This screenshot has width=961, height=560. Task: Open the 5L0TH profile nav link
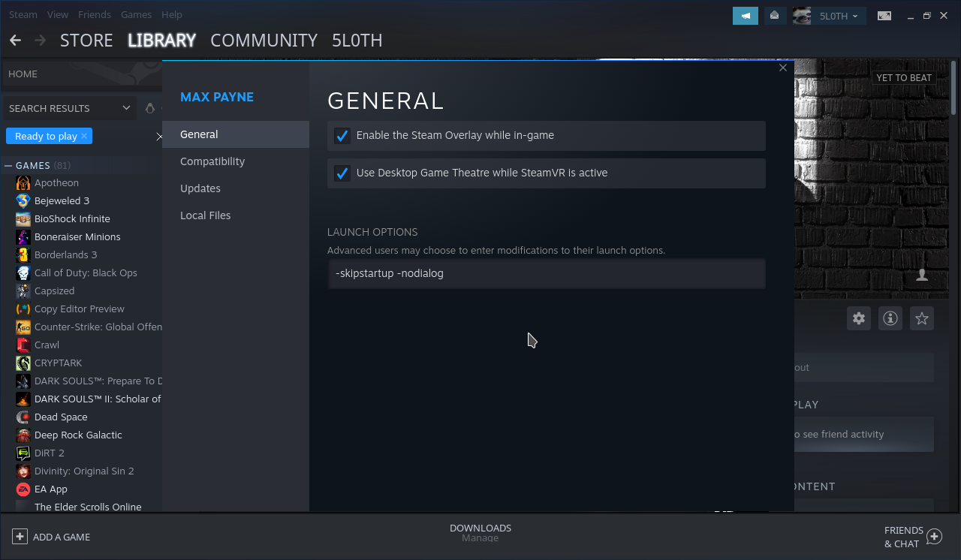point(357,41)
